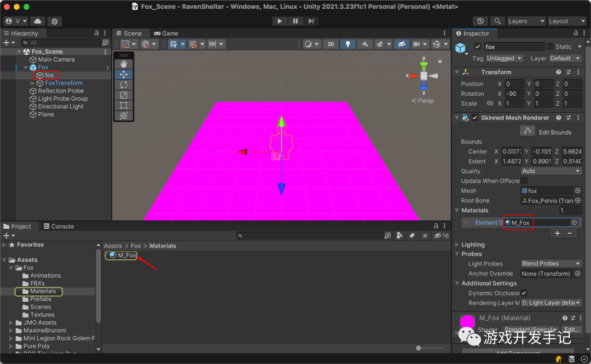Switch to the Scene tab
The height and width of the screenshot is (364, 591).
(129, 33)
